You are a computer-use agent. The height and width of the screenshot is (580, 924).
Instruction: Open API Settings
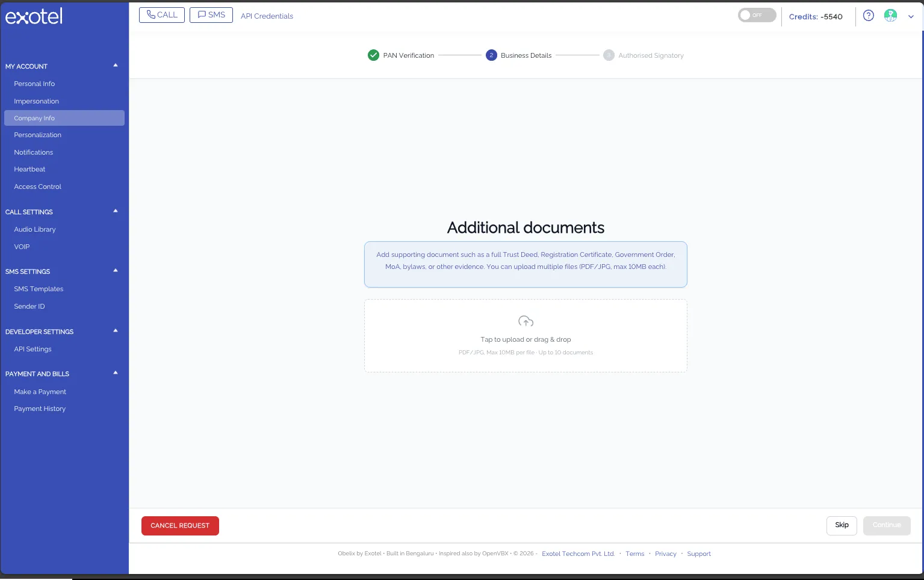click(x=33, y=349)
